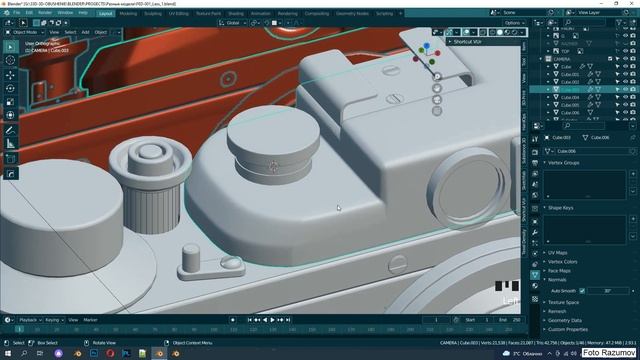Toggle render camera icon for Cube.004
This screenshot has height=360, width=640.
[633, 97]
